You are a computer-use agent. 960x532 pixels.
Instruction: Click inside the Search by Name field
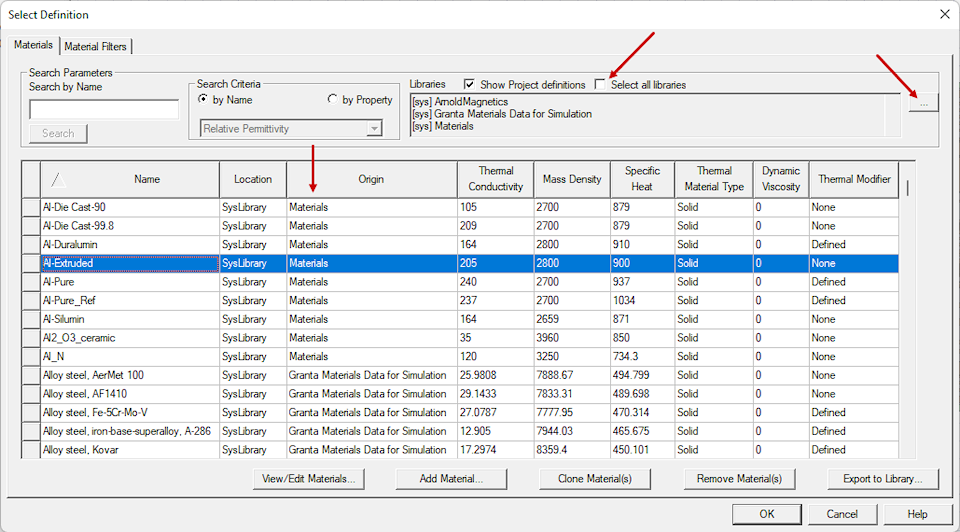click(104, 110)
